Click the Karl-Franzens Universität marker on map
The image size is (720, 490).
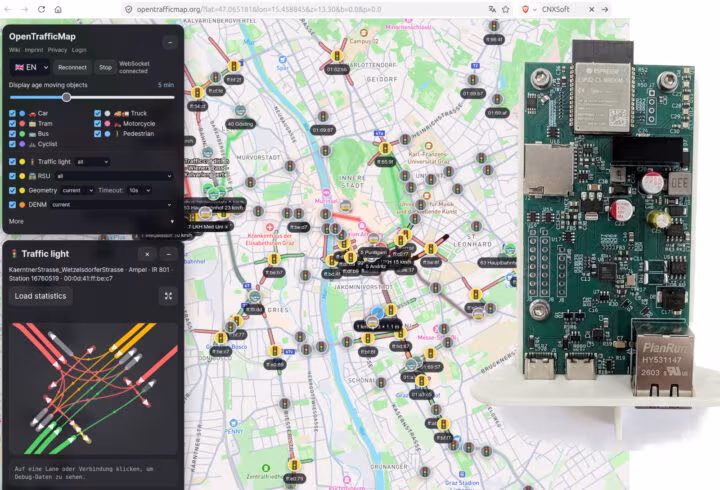pyautogui.click(x=428, y=146)
